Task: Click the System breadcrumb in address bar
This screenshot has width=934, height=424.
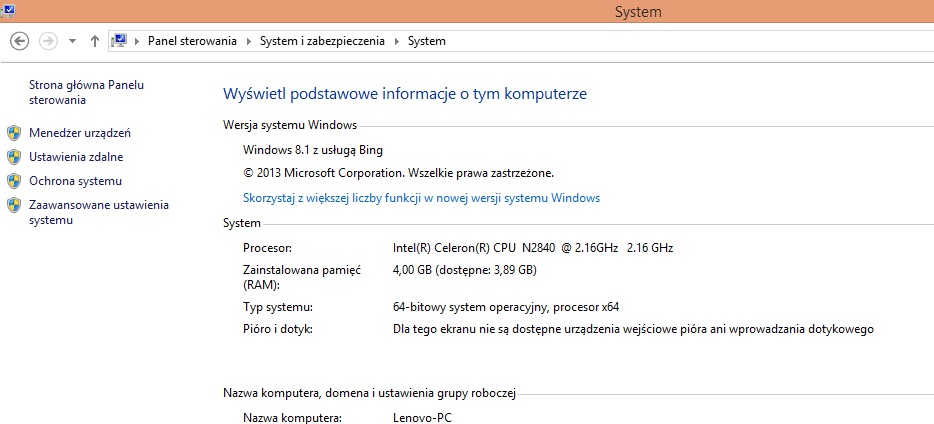Action: (427, 41)
